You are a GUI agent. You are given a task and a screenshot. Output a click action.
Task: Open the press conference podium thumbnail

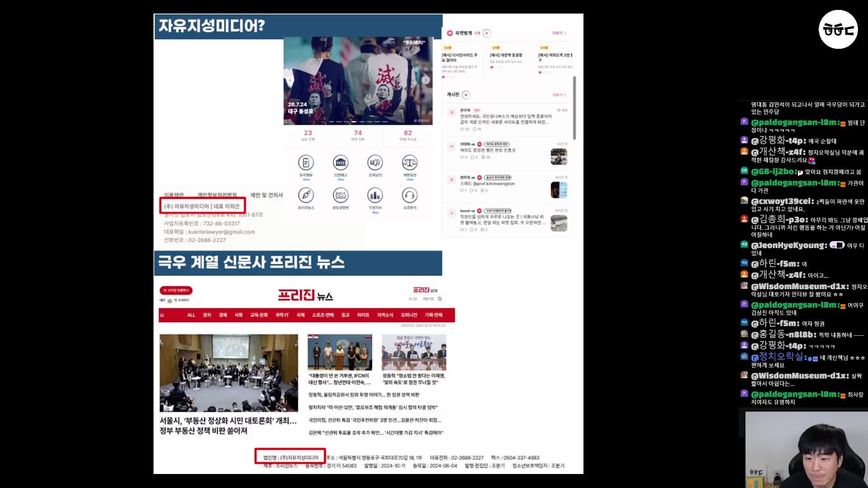[340, 352]
